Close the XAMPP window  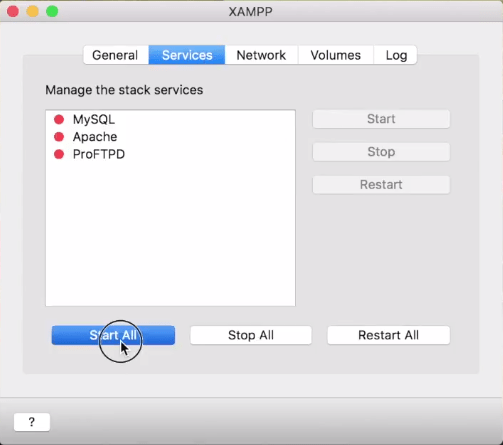point(13,11)
